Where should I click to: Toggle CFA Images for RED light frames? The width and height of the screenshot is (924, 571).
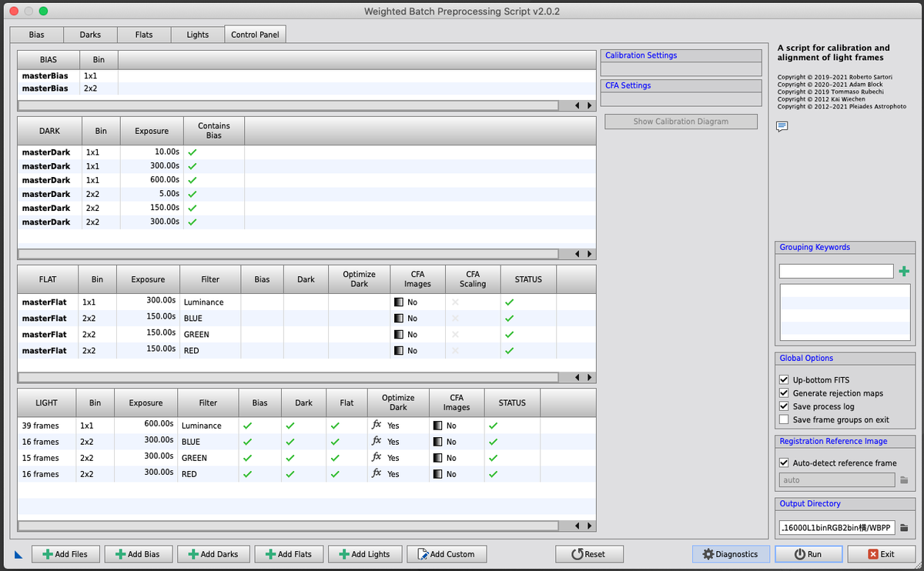point(437,474)
